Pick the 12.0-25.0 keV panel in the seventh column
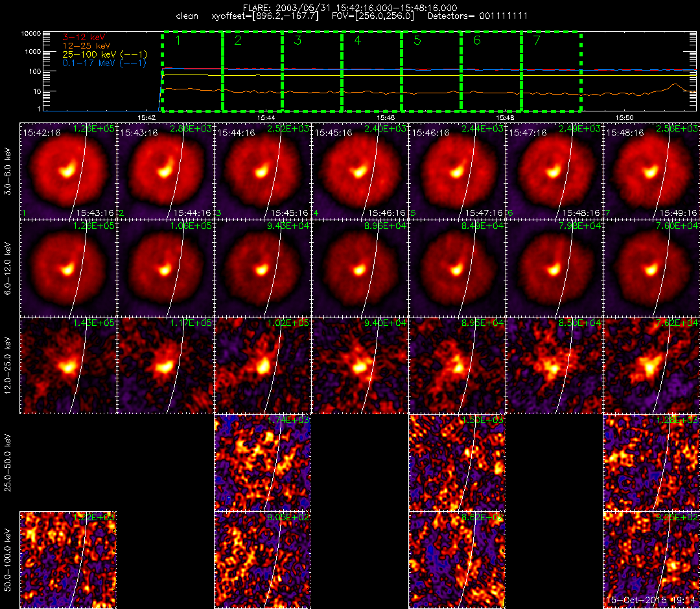Image resolution: width=700 pixels, height=609 pixels. click(x=651, y=365)
